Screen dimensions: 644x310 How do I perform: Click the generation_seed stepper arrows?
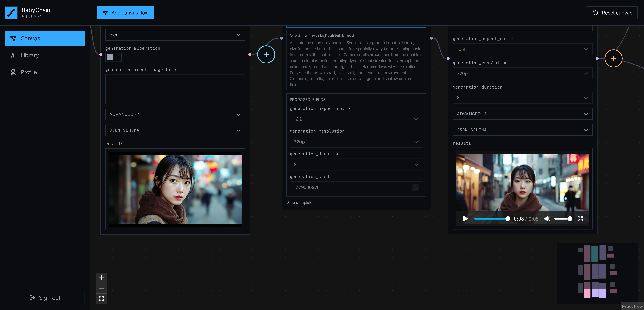415,187
